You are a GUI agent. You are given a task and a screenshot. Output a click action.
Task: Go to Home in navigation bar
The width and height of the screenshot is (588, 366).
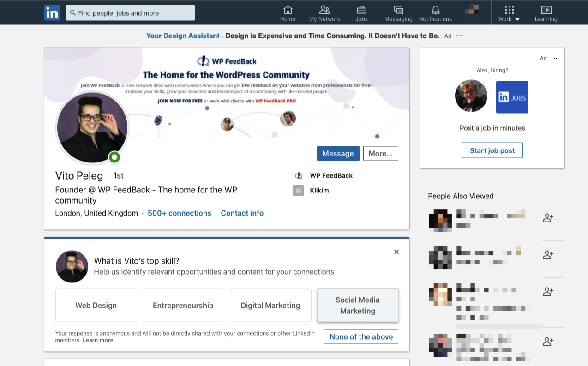pos(288,13)
